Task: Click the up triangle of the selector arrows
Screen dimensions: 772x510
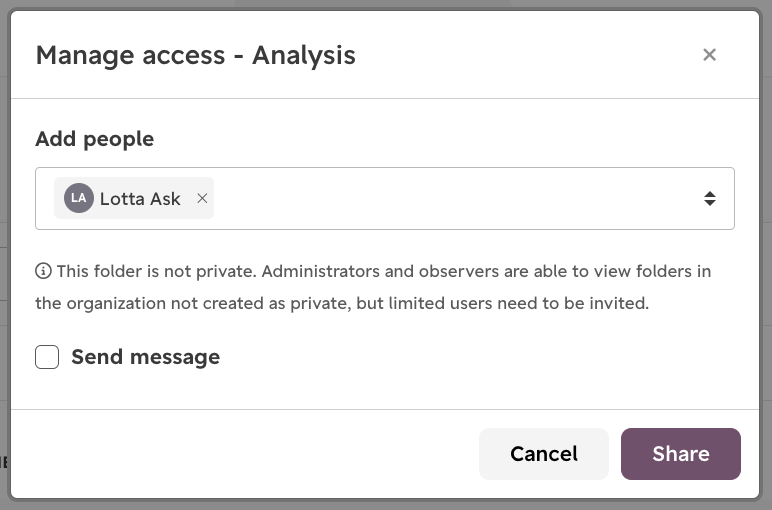Action: (x=709, y=194)
